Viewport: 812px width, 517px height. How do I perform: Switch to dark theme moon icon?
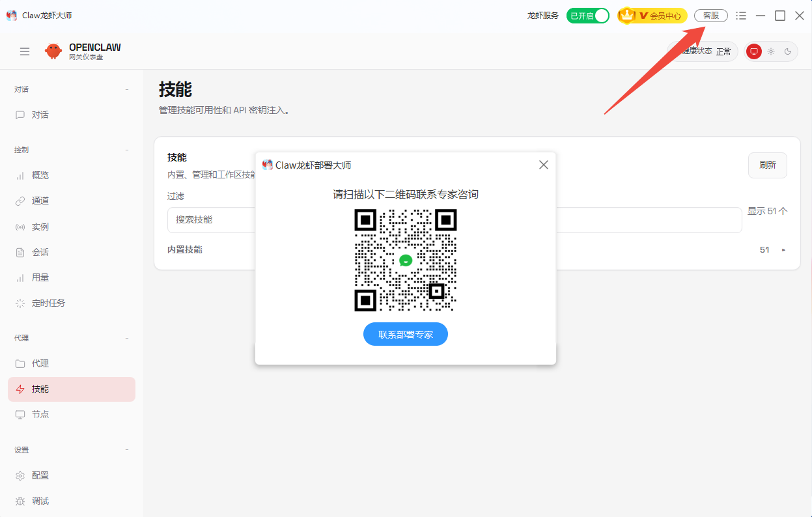point(788,51)
